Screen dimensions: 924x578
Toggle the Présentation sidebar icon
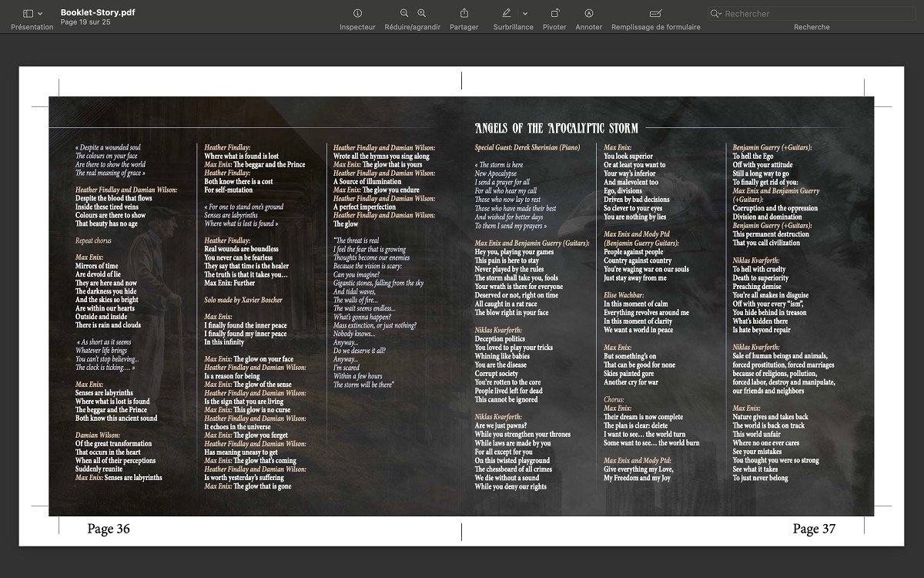(28, 13)
